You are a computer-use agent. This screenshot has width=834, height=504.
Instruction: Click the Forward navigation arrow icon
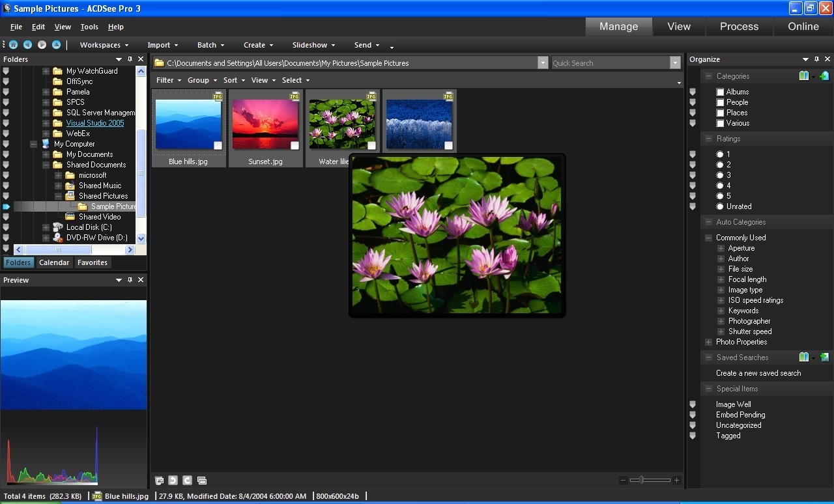42,44
